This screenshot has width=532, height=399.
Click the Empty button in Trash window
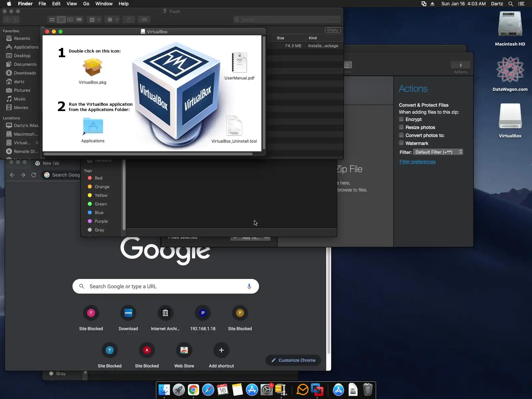coord(332,30)
